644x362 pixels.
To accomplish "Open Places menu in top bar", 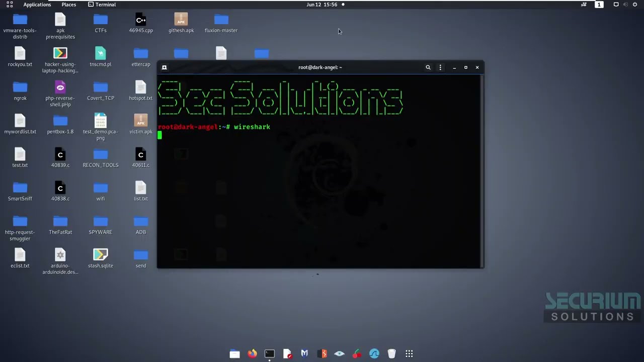I will (x=69, y=5).
